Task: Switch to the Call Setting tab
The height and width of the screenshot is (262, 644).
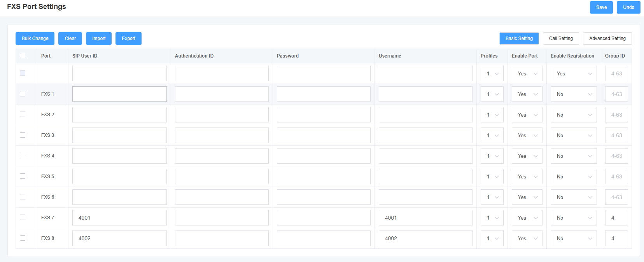Action: [x=561, y=38]
